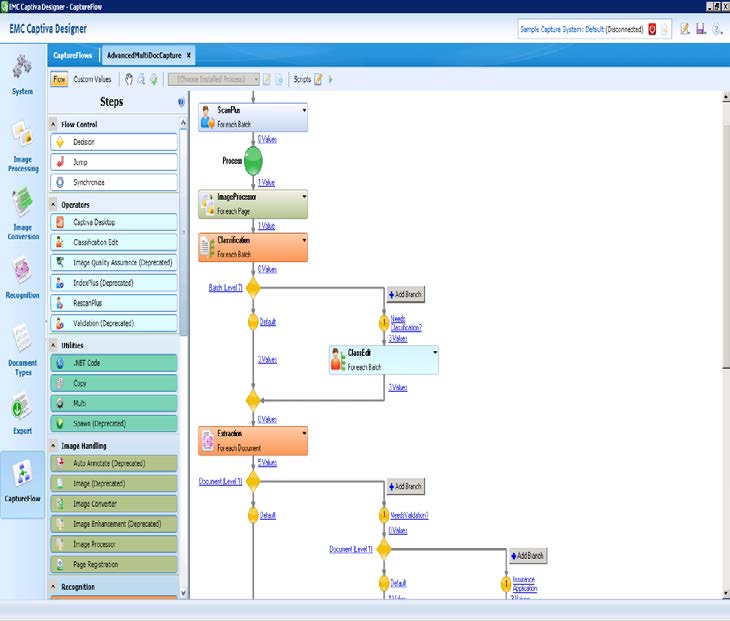
Task: Open the NeedsValidation? branch link
Action: [x=409, y=515]
